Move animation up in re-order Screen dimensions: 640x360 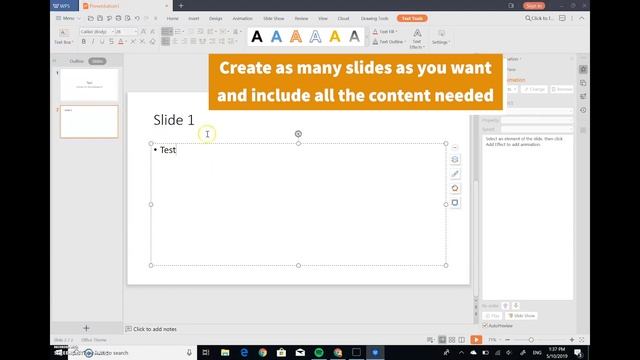(x=505, y=306)
